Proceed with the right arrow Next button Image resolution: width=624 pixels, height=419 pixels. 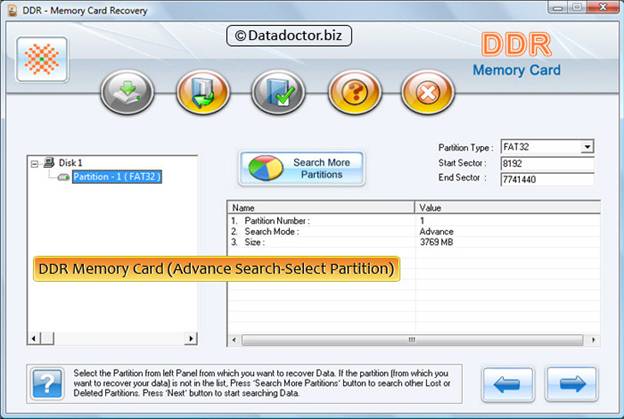tap(571, 384)
